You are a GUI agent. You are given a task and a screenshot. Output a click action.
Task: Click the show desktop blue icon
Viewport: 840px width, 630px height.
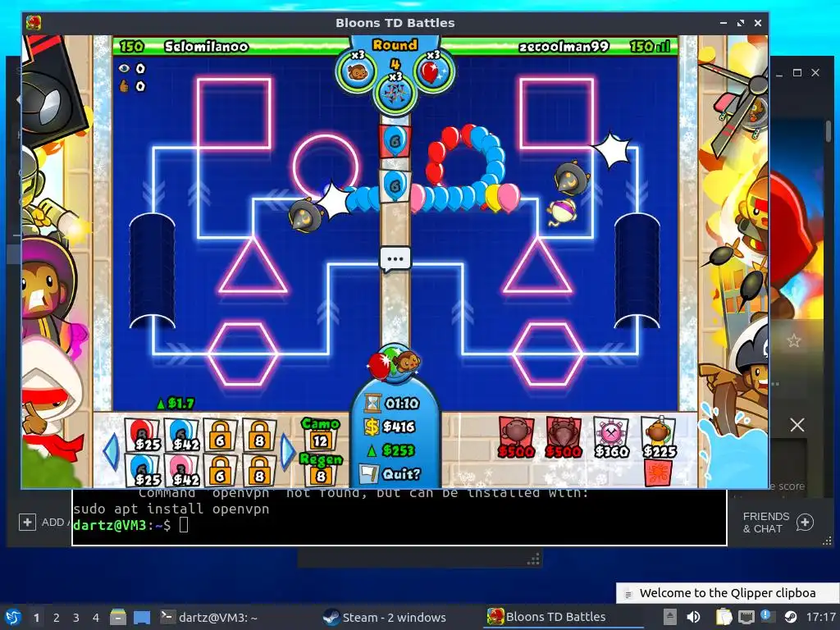pyautogui.click(x=142, y=617)
